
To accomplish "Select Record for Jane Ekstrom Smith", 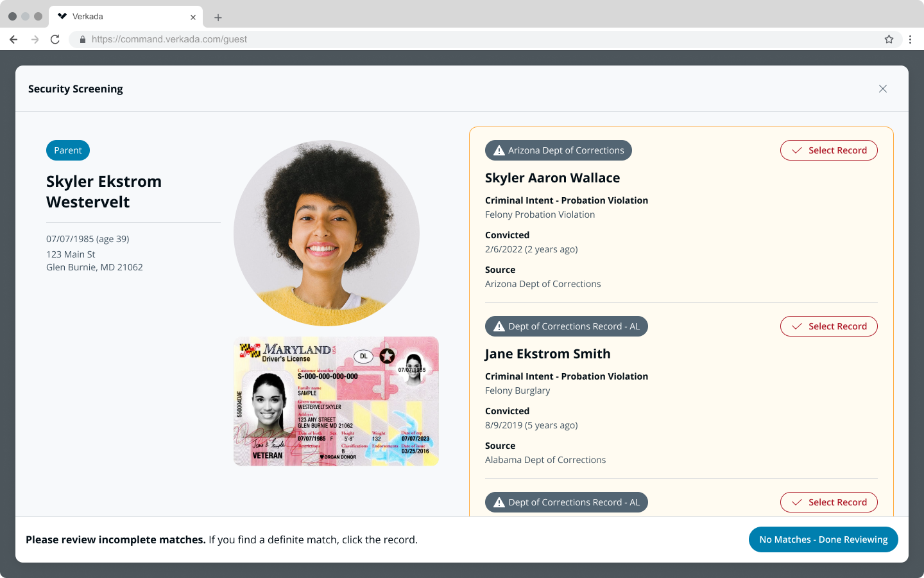I will click(828, 326).
